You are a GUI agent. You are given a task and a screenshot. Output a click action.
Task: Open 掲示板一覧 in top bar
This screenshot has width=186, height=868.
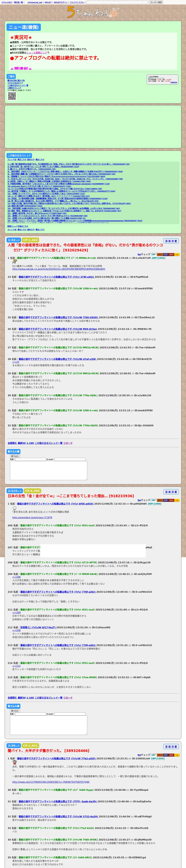18,2
